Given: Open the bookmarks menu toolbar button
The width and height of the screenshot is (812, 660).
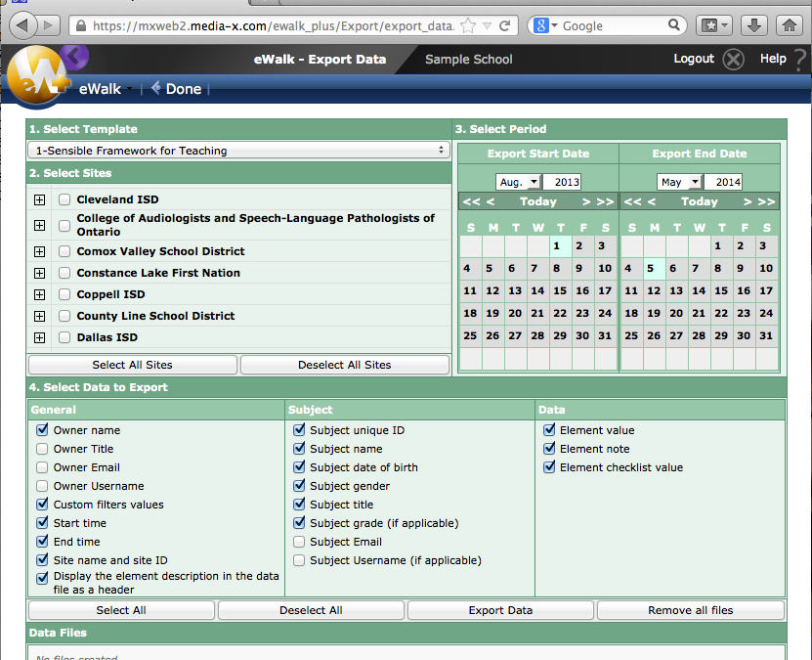Looking at the screenshot, I should 714,25.
